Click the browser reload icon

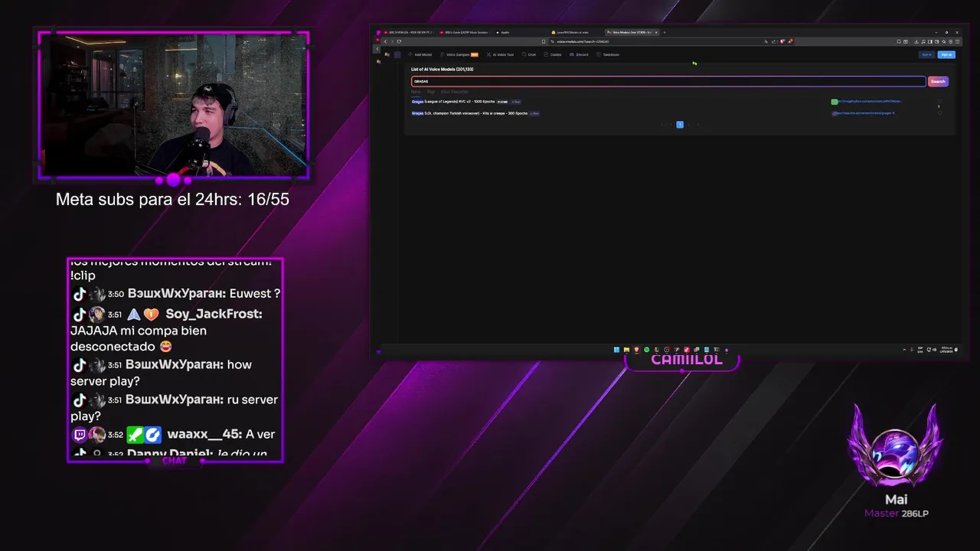(x=399, y=41)
